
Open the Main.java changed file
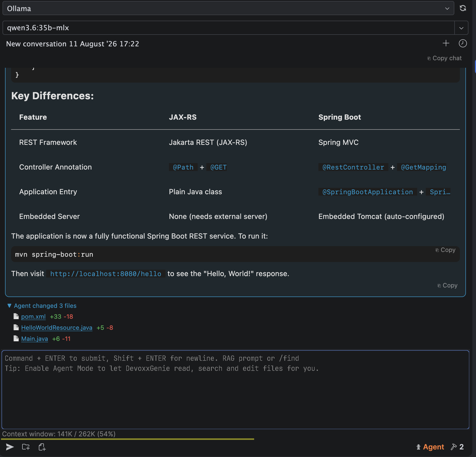[35, 339]
